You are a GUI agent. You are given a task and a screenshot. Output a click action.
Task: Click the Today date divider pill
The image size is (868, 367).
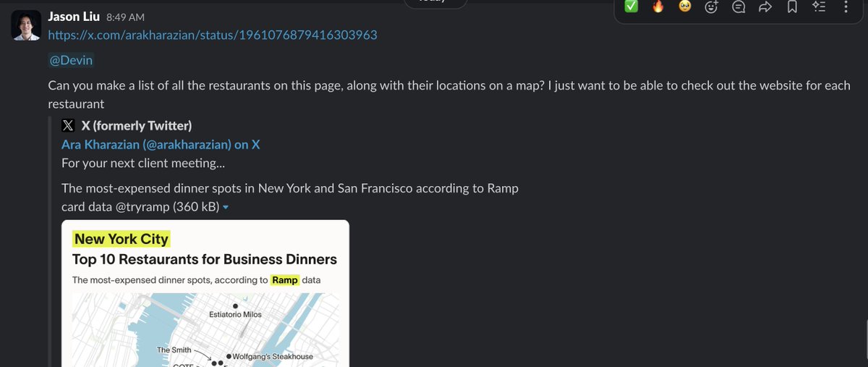[437, 2]
